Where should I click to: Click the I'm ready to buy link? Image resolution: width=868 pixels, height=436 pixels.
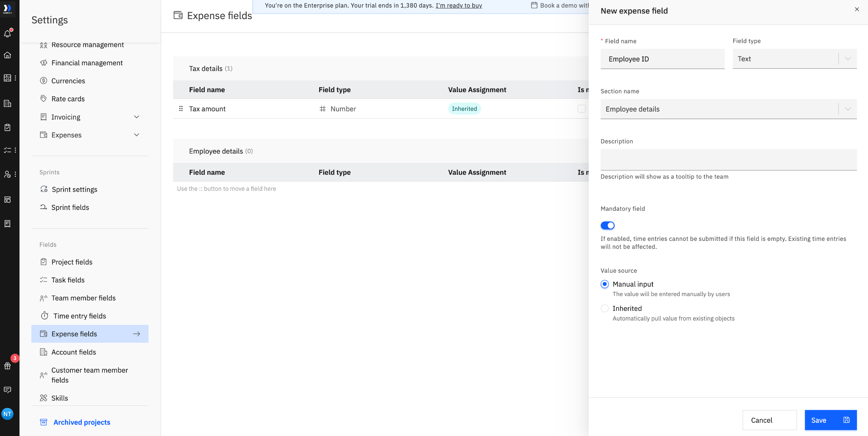coord(459,6)
